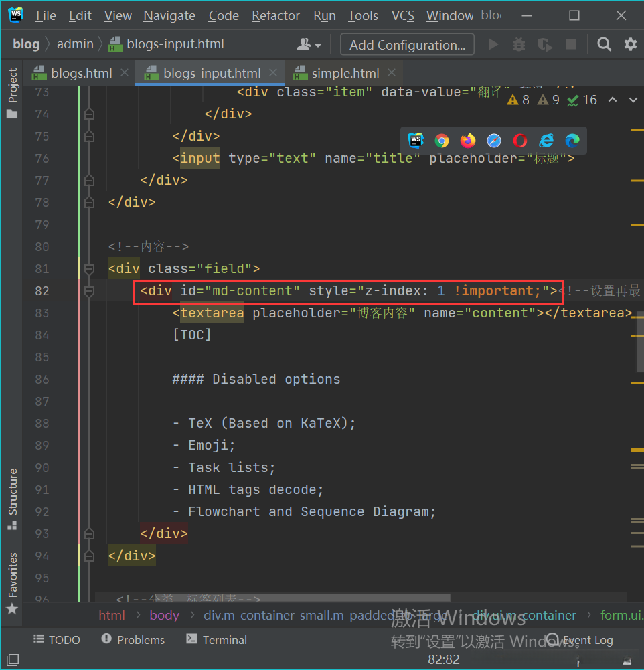The image size is (644, 670).
Task: Open preview in Safari browser
Action: click(x=494, y=141)
